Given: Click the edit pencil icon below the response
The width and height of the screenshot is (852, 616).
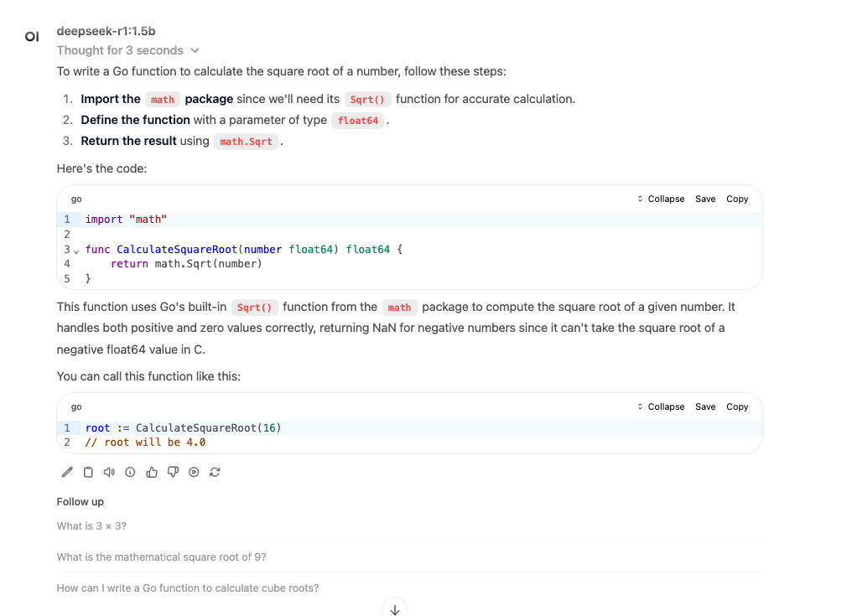Looking at the screenshot, I should coord(67,472).
